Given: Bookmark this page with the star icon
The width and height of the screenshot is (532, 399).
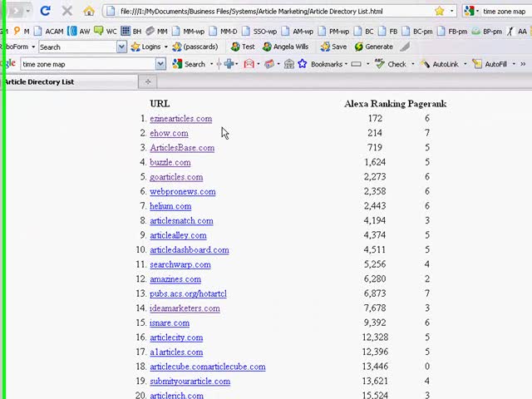Looking at the screenshot, I should [440, 11].
